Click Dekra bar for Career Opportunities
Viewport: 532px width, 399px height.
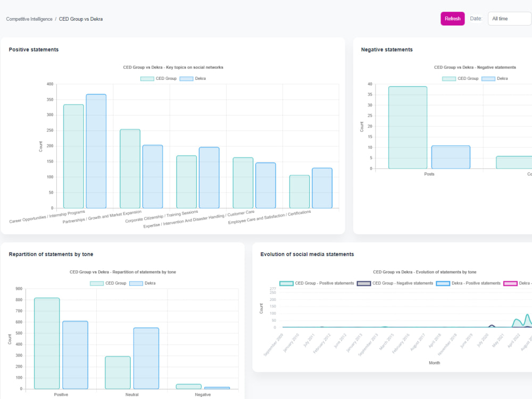click(x=96, y=151)
